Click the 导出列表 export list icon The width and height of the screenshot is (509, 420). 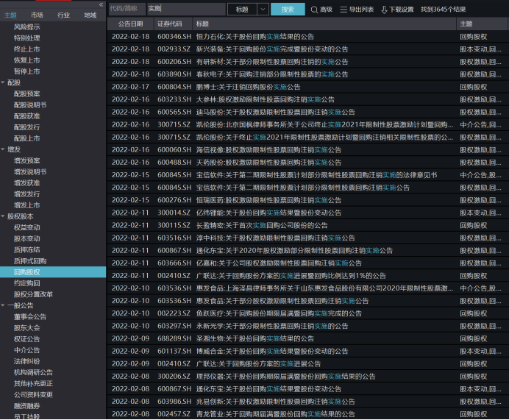click(x=344, y=10)
